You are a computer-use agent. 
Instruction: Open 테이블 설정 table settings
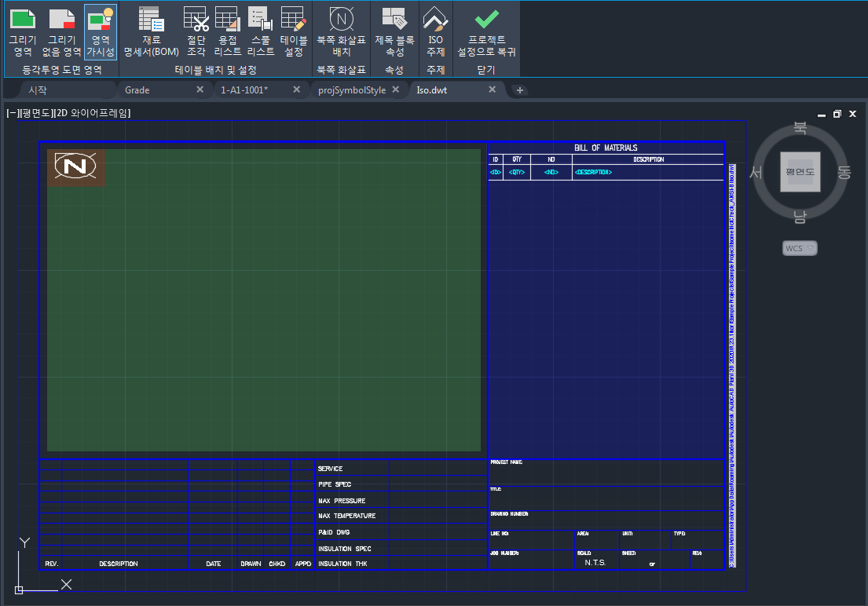click(294, 31)
